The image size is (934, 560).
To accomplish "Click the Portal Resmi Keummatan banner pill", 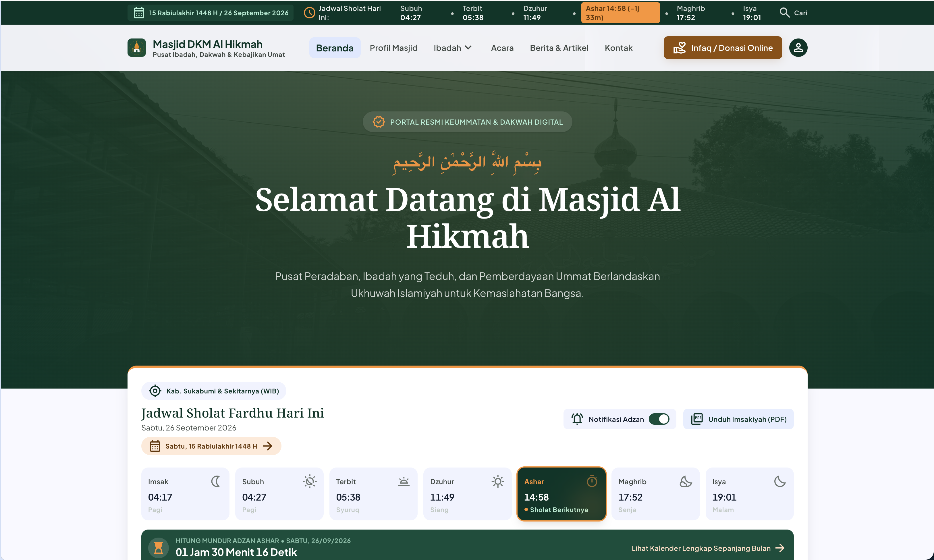I will click(467, 122).
